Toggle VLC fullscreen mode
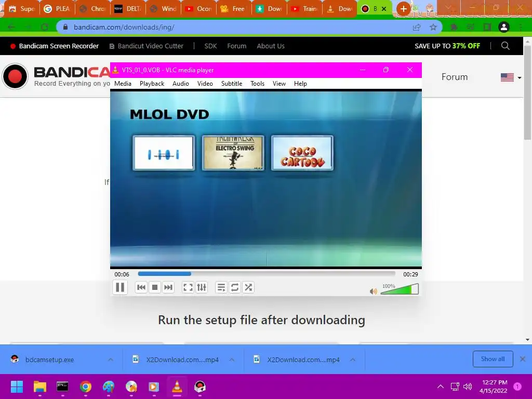The width and height of the screenshot is (532, 399). (x=188, y=287)
